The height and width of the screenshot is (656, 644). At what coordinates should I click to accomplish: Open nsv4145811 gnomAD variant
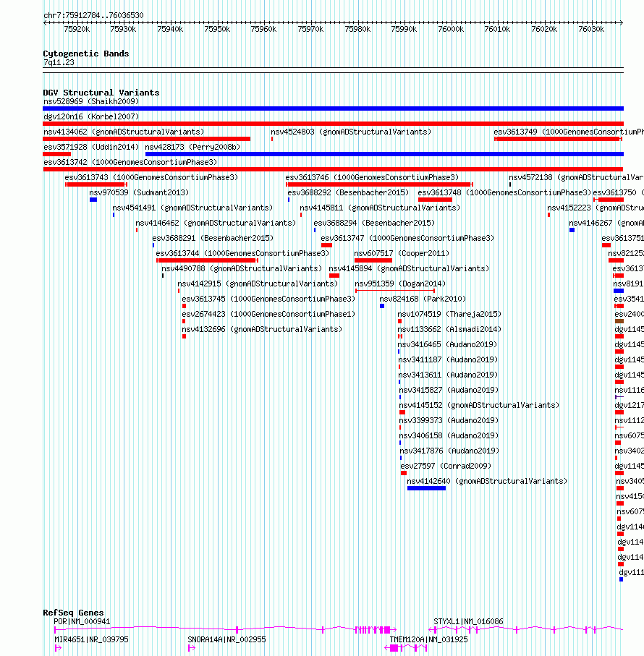(380, 208)
